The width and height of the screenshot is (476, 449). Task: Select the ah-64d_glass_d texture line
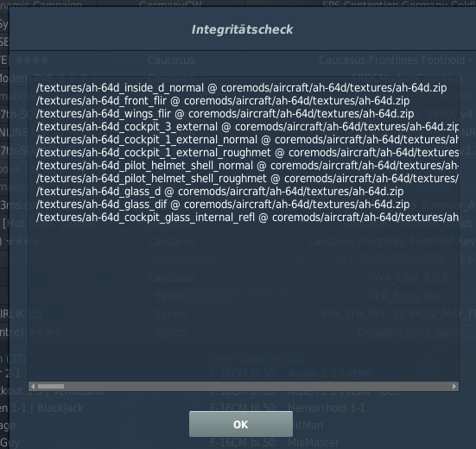click(219, 192)
